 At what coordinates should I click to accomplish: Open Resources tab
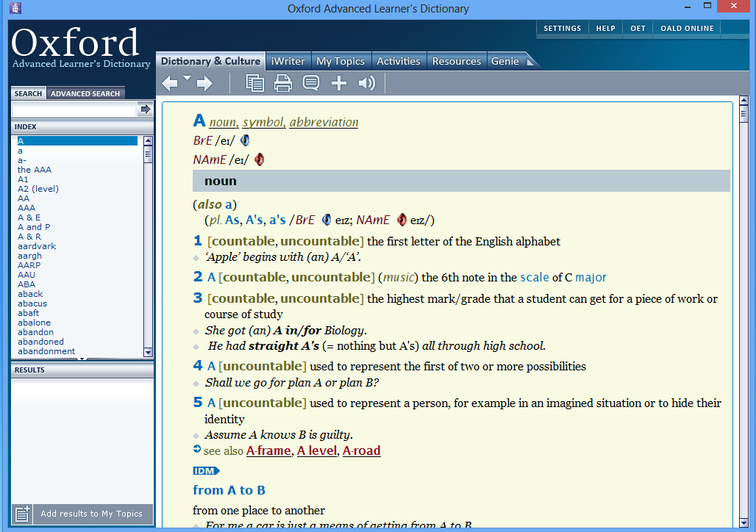tap(457, 61)
